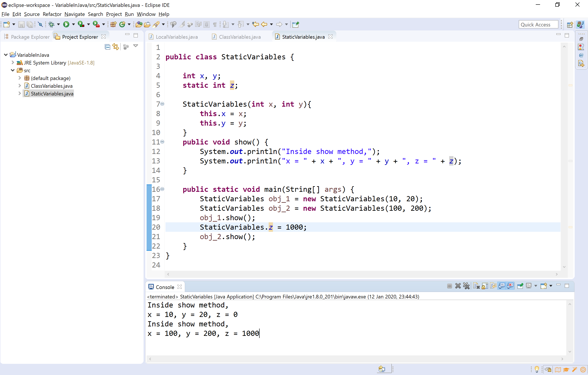Select the Debug tool in the toolbar
Image resolution: width=588 pixels, height=375 pixels.
(51, 24)
